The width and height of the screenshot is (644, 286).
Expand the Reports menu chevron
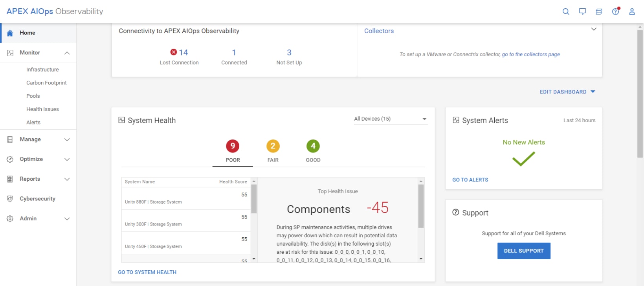[x=67, y=179]
